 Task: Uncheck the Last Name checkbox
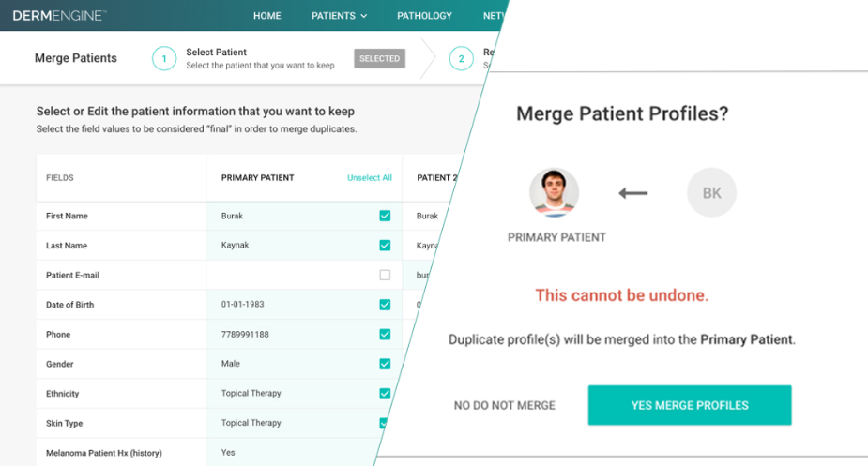tap(385, 246)
